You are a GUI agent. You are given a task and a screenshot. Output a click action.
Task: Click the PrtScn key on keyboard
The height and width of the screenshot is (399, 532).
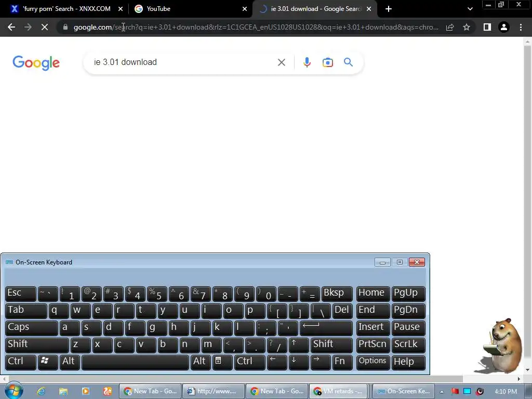tap(373, 345)
